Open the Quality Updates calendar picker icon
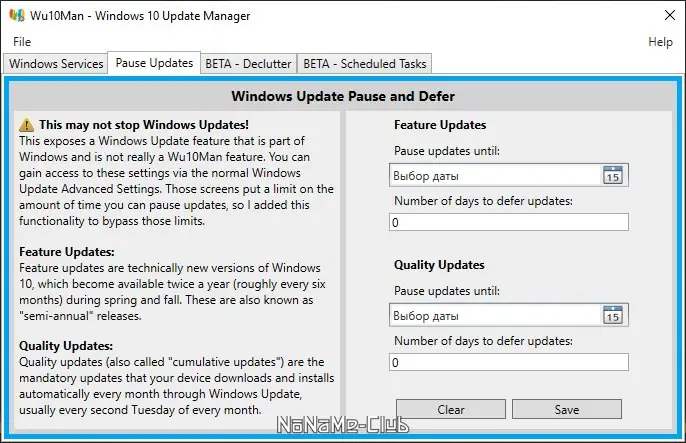Screen dimensions: 686x443 click(613, 315)
